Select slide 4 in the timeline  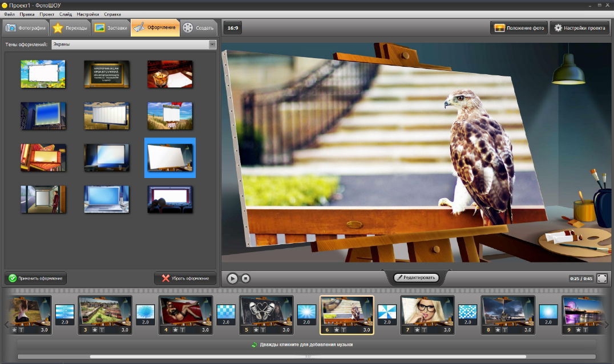[x=185, y=315]
